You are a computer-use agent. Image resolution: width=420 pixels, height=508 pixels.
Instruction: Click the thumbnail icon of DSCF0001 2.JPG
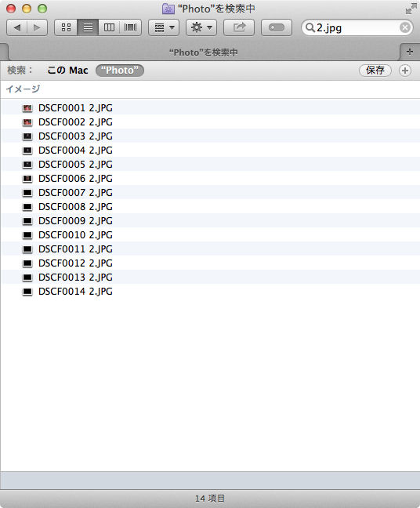[27, 108]
